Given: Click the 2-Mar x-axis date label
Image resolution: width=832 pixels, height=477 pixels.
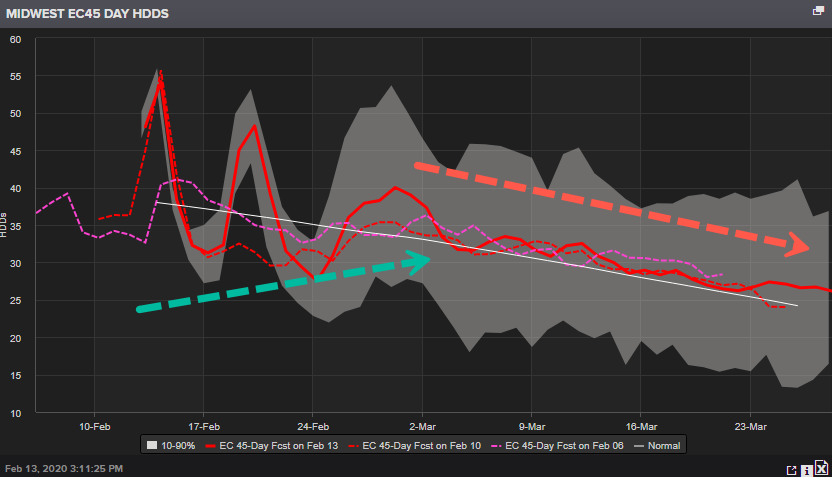Looking at the screenshot, I should click(422, 424).
